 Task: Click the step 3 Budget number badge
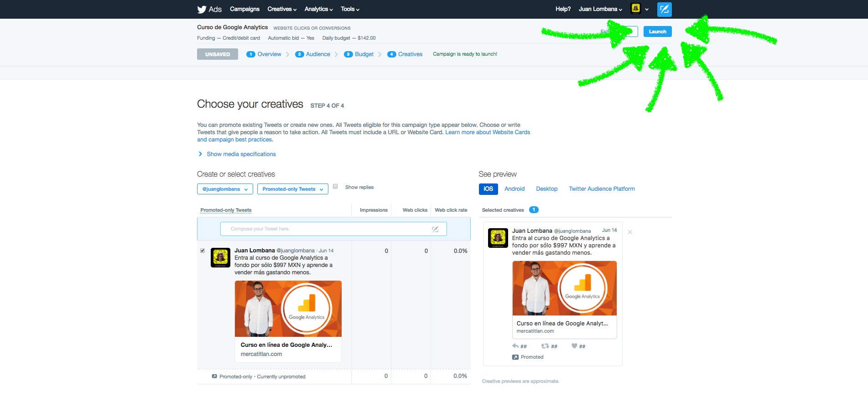(348, 54)
